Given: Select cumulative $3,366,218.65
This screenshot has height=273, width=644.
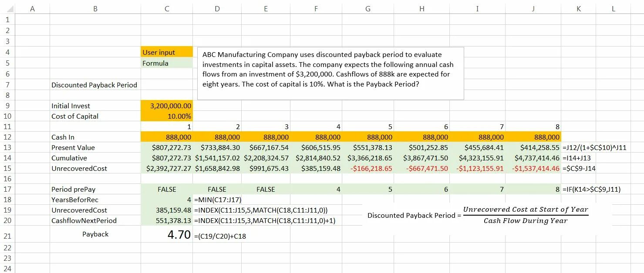Looking at the screenshot, I should click(x=368, y=158).
